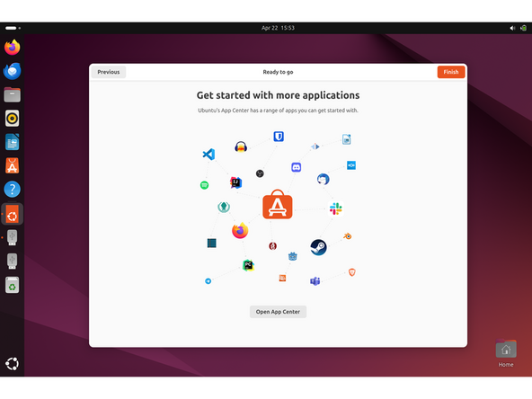
Task: Open Activities workspace indicator
Action: 13,28
